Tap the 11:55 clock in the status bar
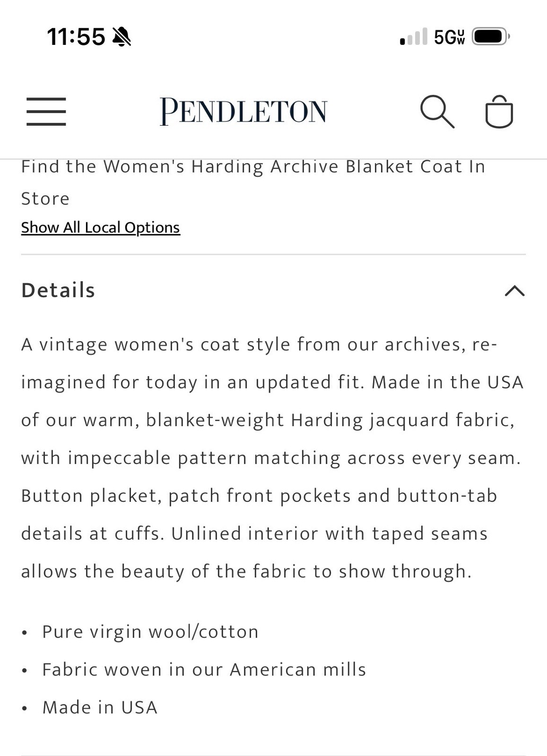 pyautogui.click(x=76, y=36)
